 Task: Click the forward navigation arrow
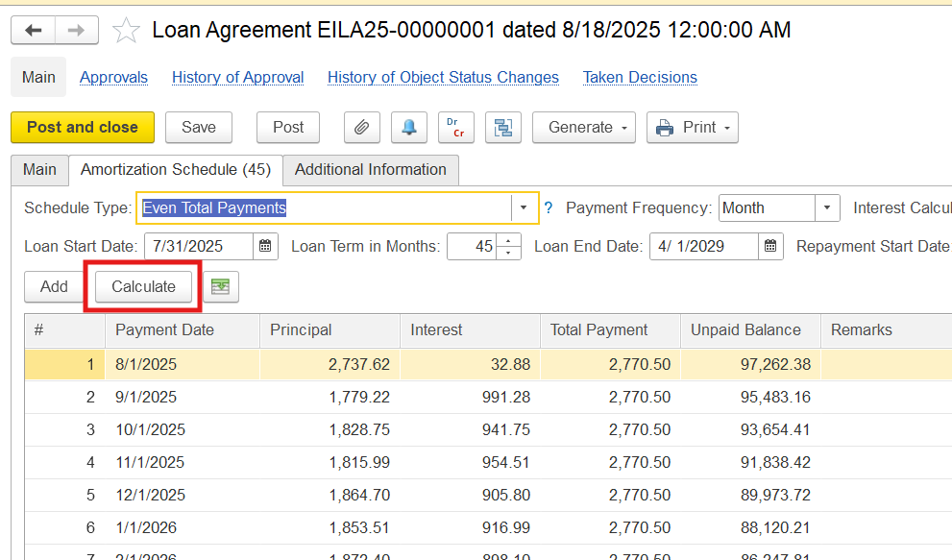pyautogui.click(x=76, y=31)
